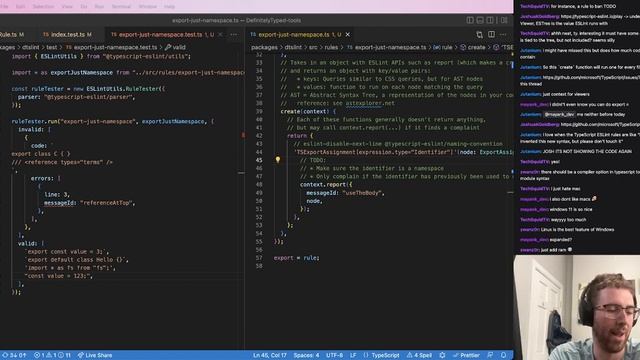Click the '// TODO:' comment on line 45
Screen dimensions: 640x360
click(x=313, y=160)
